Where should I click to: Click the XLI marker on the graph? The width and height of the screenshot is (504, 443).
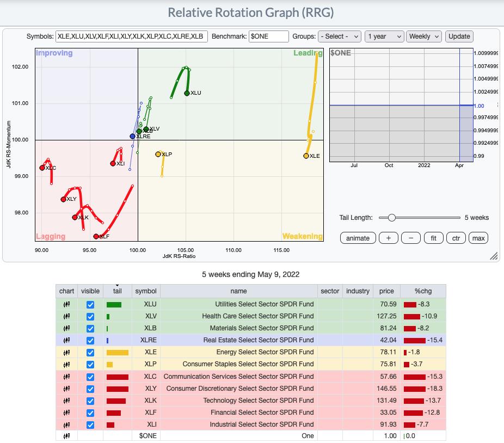coord(113,164)
